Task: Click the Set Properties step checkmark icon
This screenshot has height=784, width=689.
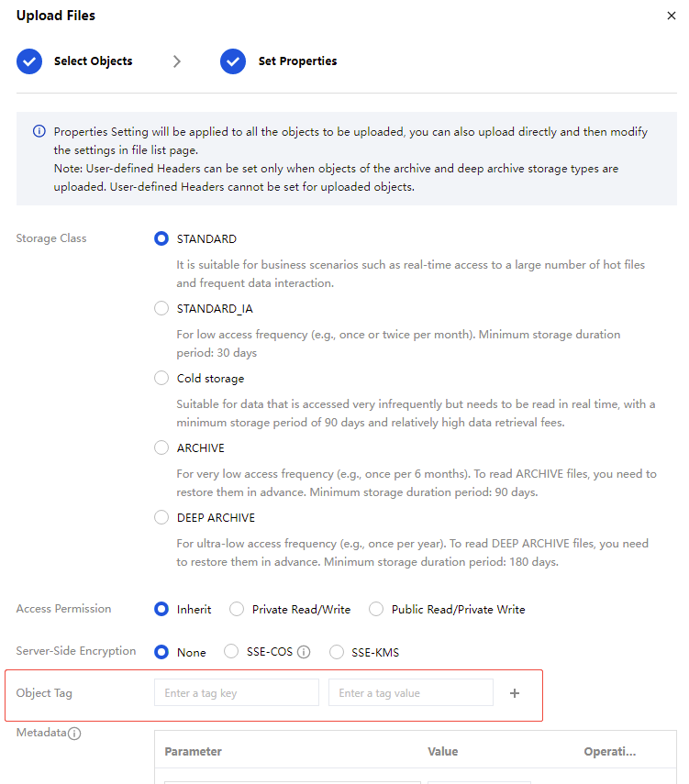Action: click(233, 61)
